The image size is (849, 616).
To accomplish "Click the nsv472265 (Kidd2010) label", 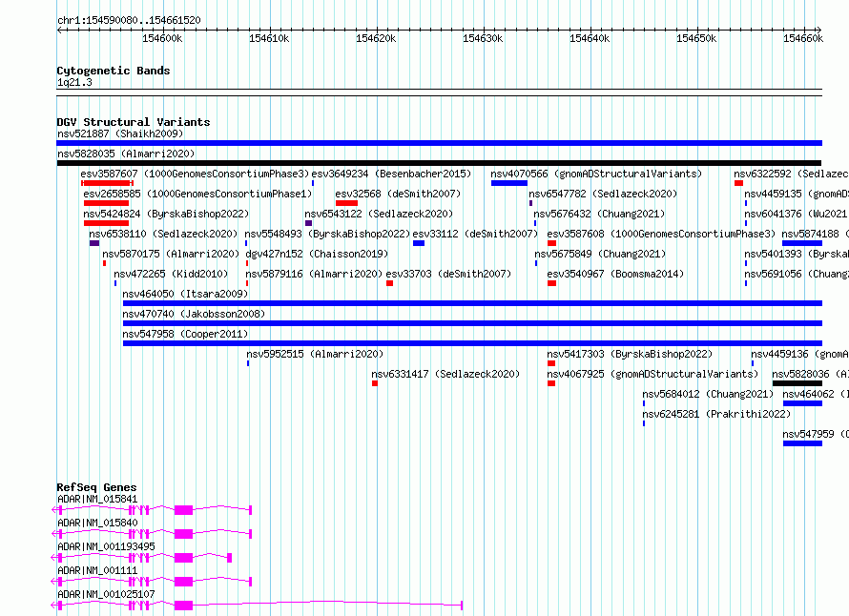I will coord(171,274).
